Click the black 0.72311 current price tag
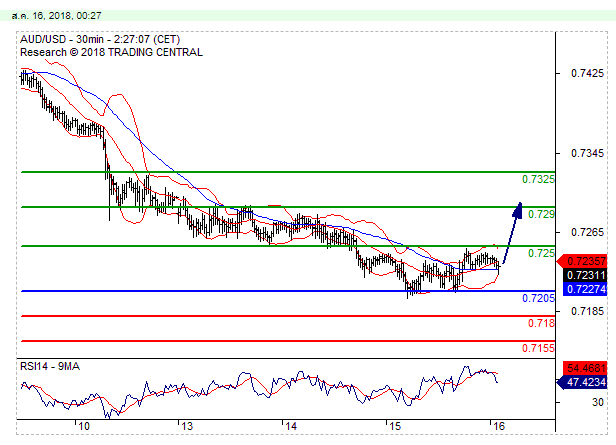Image resolution: width=616 pixels, height=445 pixels. 585,275
